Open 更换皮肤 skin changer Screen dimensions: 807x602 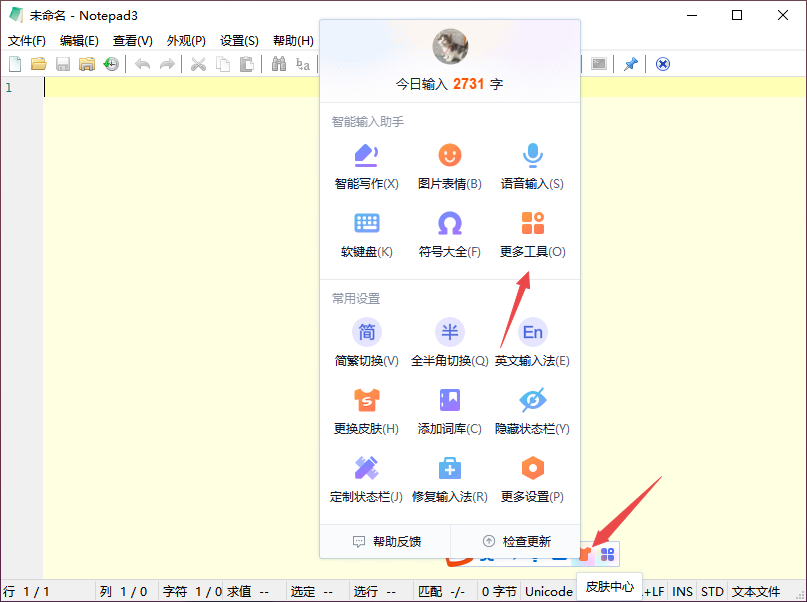(366, 412)
